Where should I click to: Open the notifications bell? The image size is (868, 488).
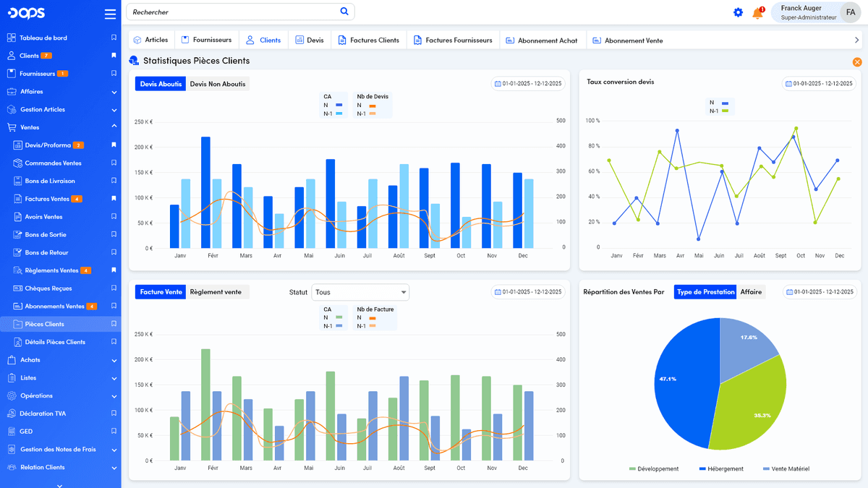[757, 12]
